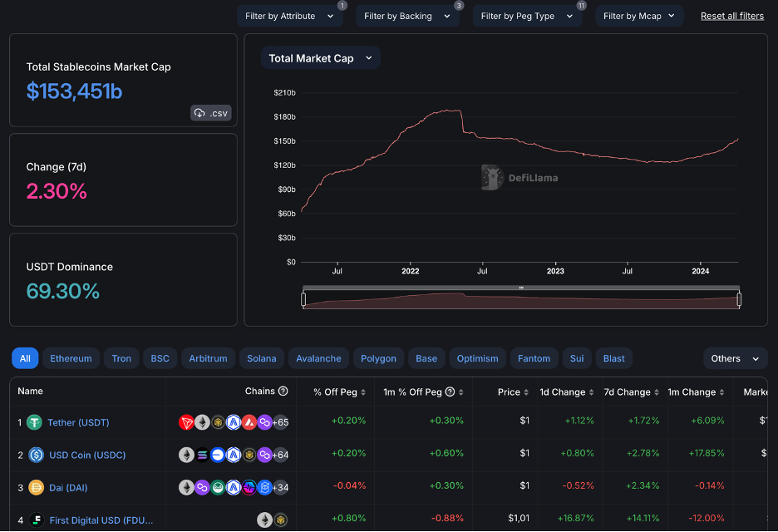The width and height of the screenshot is (778, 532).
Task: Click the First Digital USD logo icon
Action: pos(37,520)
